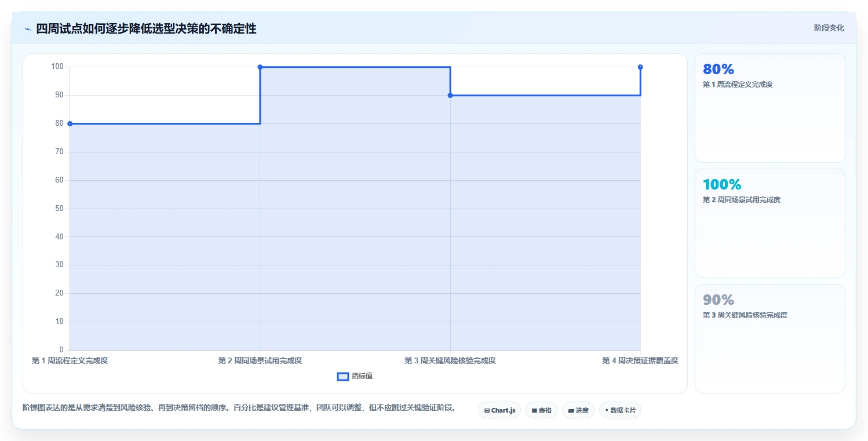Select the 表格 tag button

point(541,410)
